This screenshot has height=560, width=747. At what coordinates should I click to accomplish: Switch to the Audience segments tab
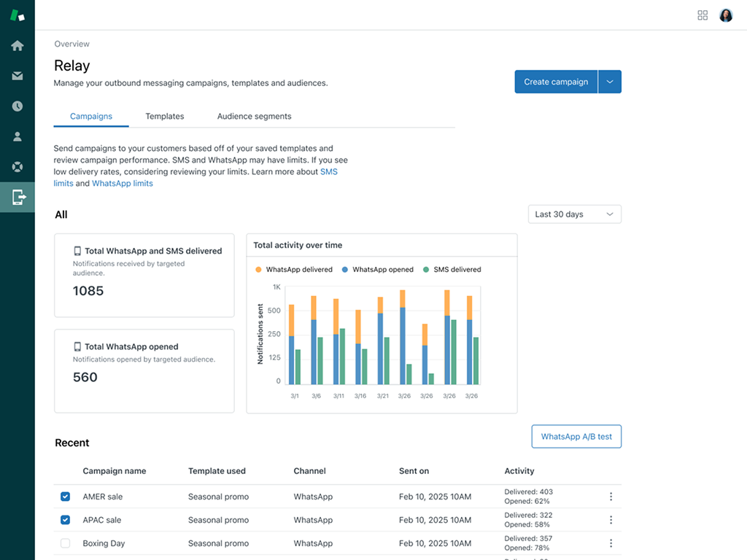point(254,116)
